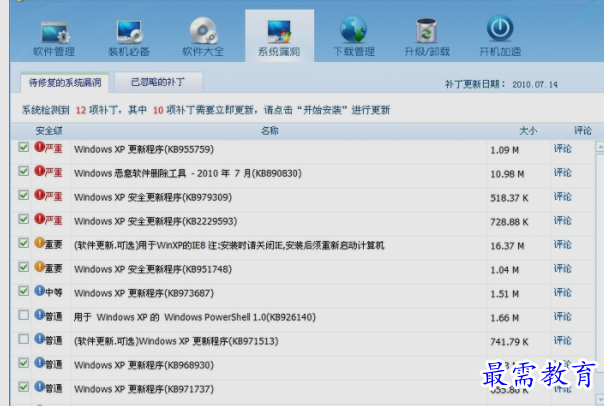Open 软件大全 software library disc icon
Viewport: 604px width, 406px height.
pyautogui.click(x=203, y=30)
